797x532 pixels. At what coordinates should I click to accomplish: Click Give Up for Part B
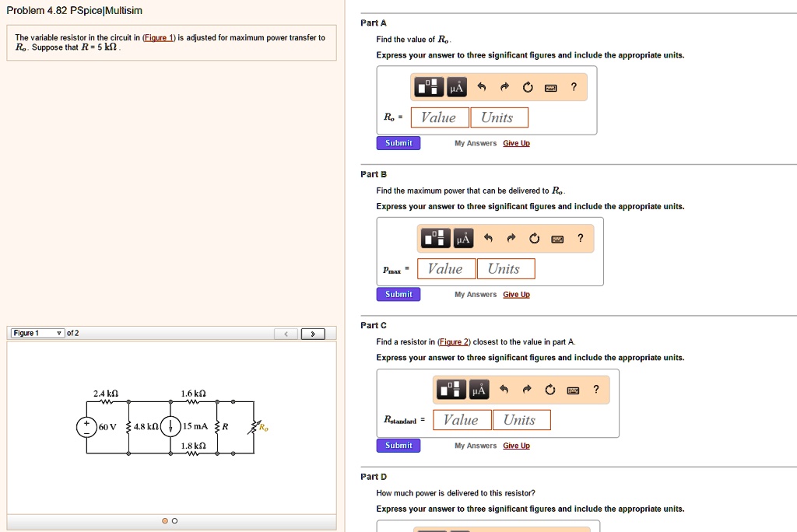click(x=516, y=294)
